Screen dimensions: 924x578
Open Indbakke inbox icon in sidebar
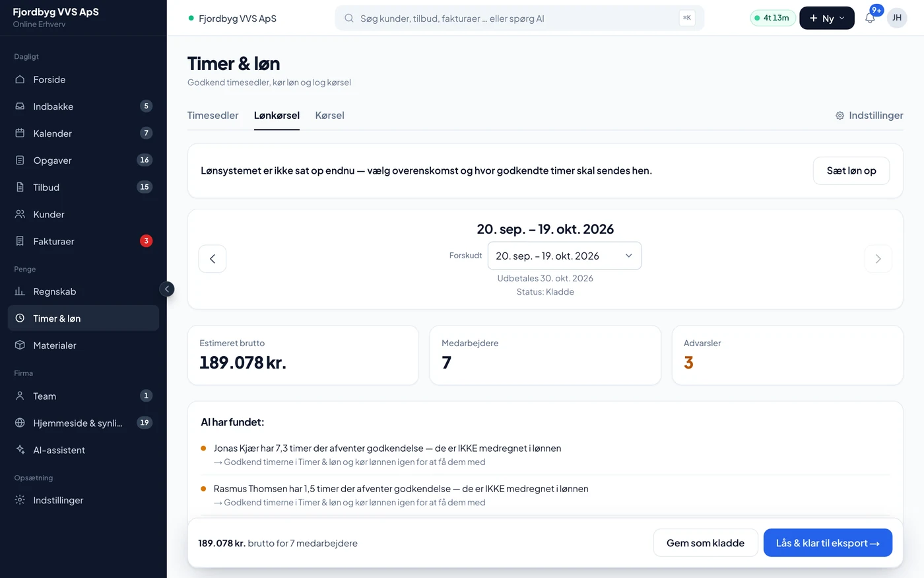pyautogui.click(x=20, y=106)
